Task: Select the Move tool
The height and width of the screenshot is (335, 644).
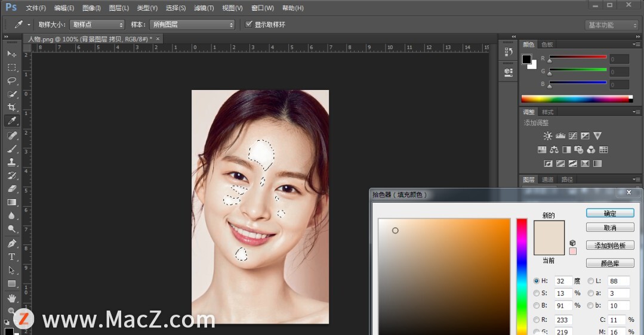Action: (x=12, y=54)
